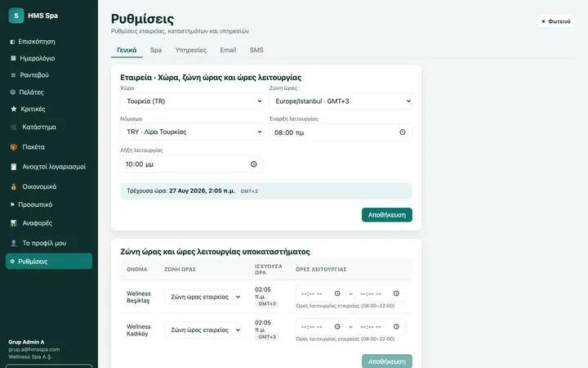Click GMT+3 badge in Wellness Kadıköy row

(x=267, y=337)
